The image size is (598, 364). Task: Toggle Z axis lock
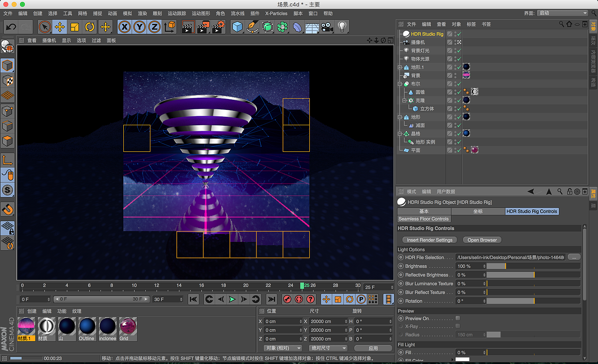(x=154, y=27)
